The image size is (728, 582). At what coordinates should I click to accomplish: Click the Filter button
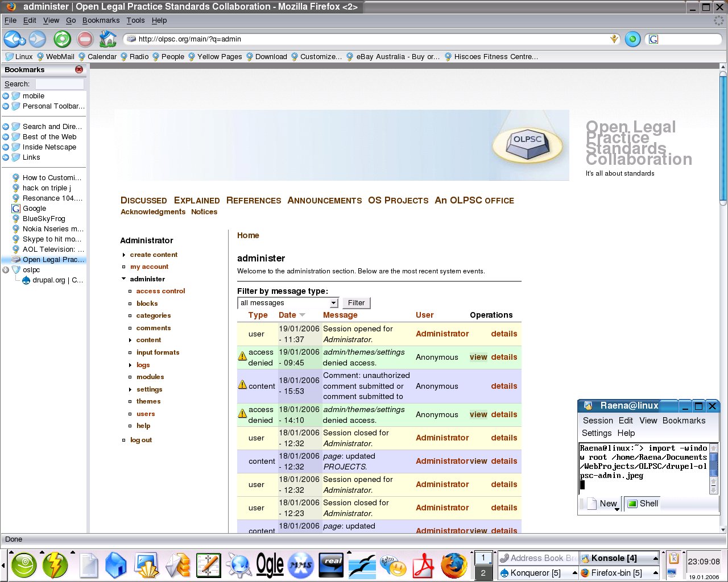click(x=356, y=303)
